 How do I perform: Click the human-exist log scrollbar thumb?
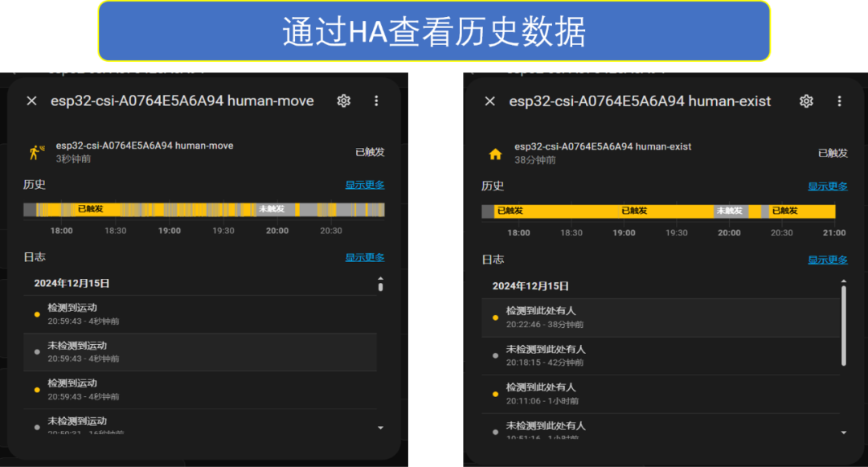click(x=844, y=326)
